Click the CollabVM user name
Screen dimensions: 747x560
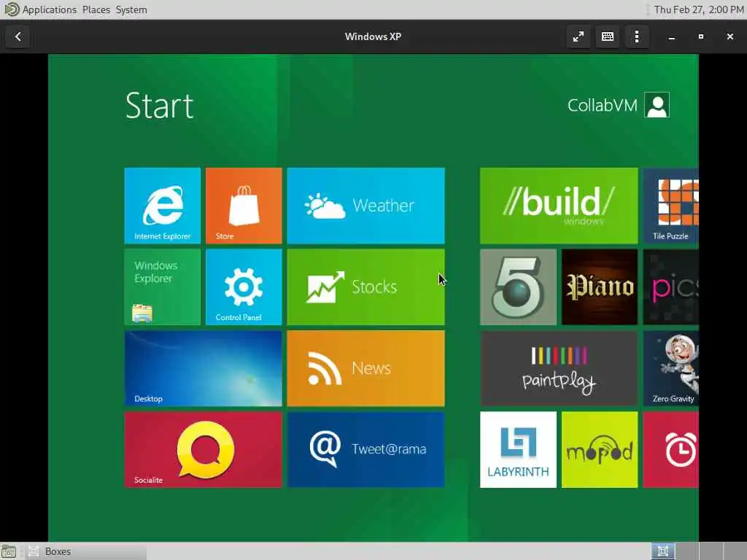[x=602, y=105]
